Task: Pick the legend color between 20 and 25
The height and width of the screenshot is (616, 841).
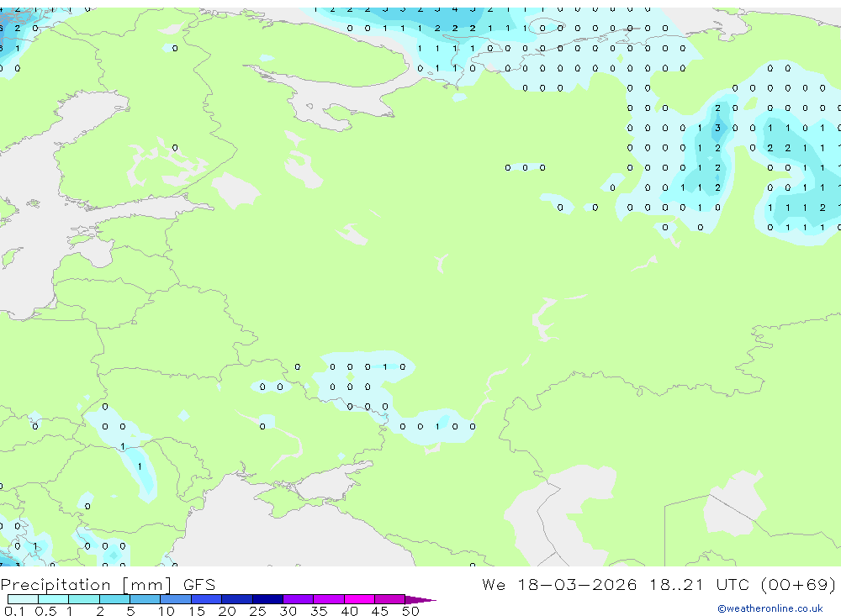Action: 237,599
